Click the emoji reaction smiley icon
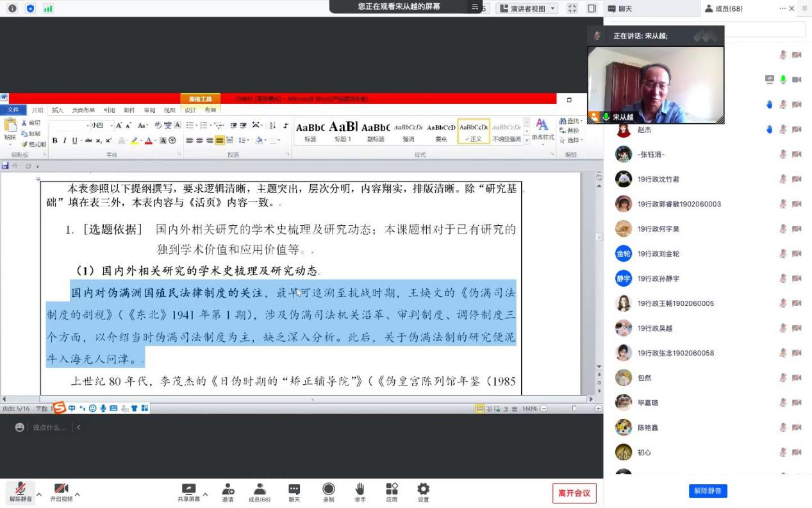Viewport: 812px width, 508px height. point(20,427)
